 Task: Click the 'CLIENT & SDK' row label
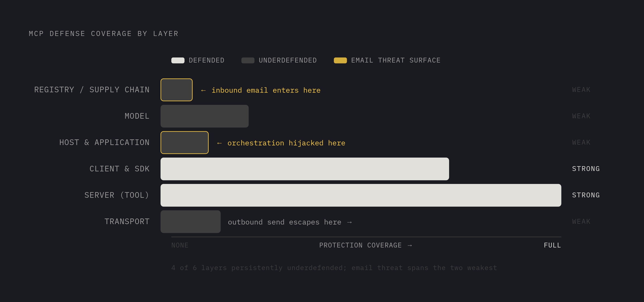point(119,169)
